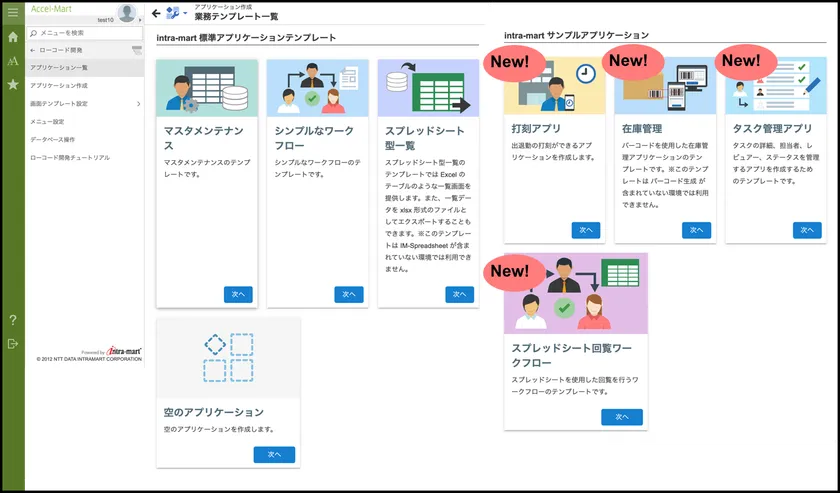
Task: Select アプリケーション作成 menu item
Action: coord(85,86)
